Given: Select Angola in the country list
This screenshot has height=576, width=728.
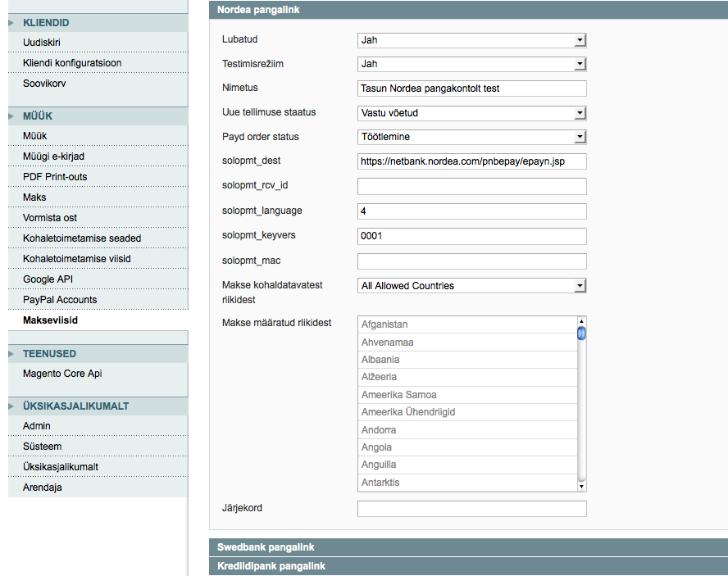Looking at the screenshot, I should point(467,447).
